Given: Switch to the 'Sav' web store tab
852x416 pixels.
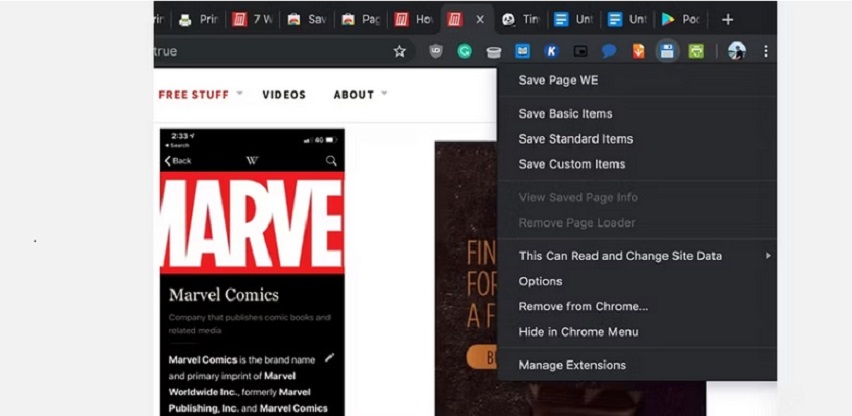Looking at the screenshot, I should (307, 20).
